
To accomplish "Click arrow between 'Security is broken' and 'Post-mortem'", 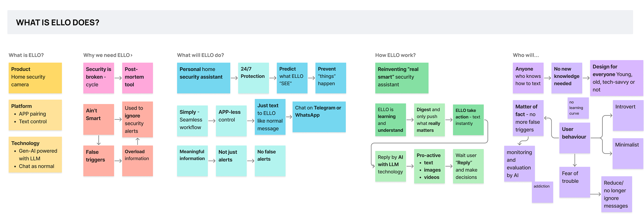I will tap(118, 78).
